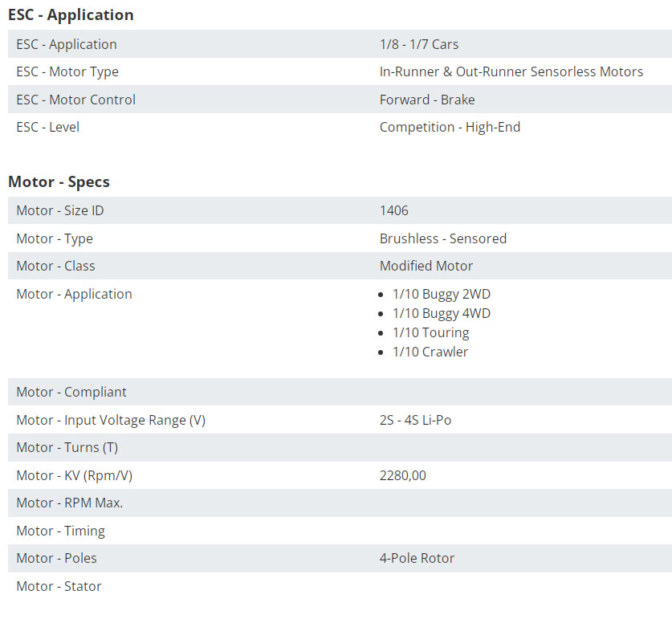Click the motor size ID value '1406'
The width and height of the screenshot is (672, 619).
tap(393, 210)
